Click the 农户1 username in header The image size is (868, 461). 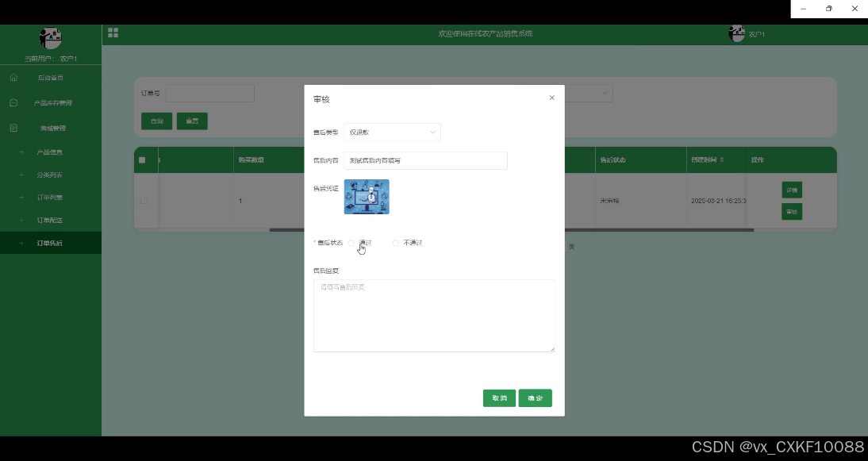tap(757, 34)
